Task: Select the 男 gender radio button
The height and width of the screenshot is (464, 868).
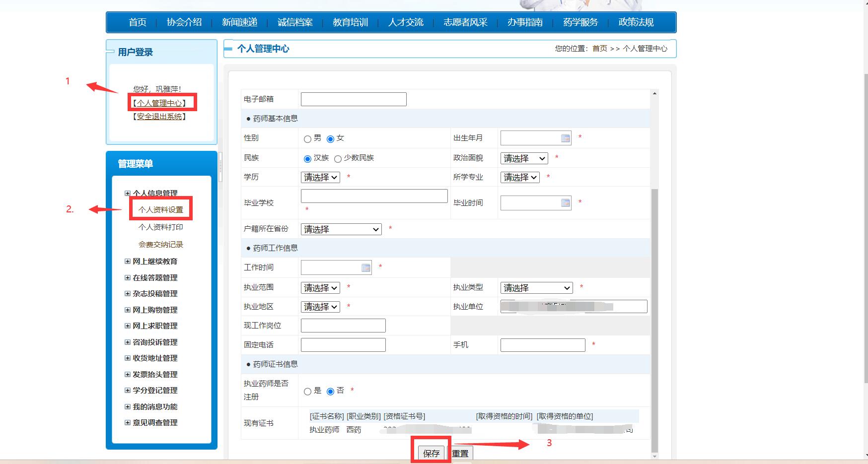Action: tap(307, 139)
